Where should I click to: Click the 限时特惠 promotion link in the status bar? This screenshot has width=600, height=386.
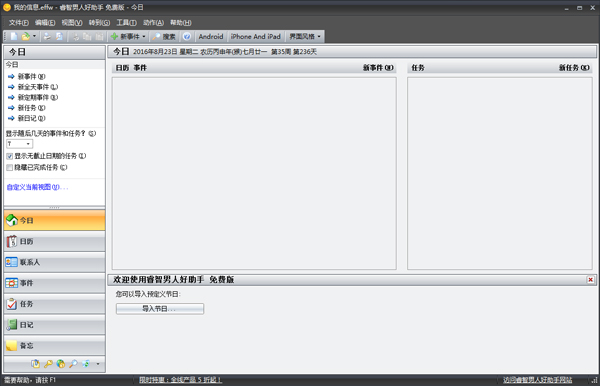(x=180, y=380)
